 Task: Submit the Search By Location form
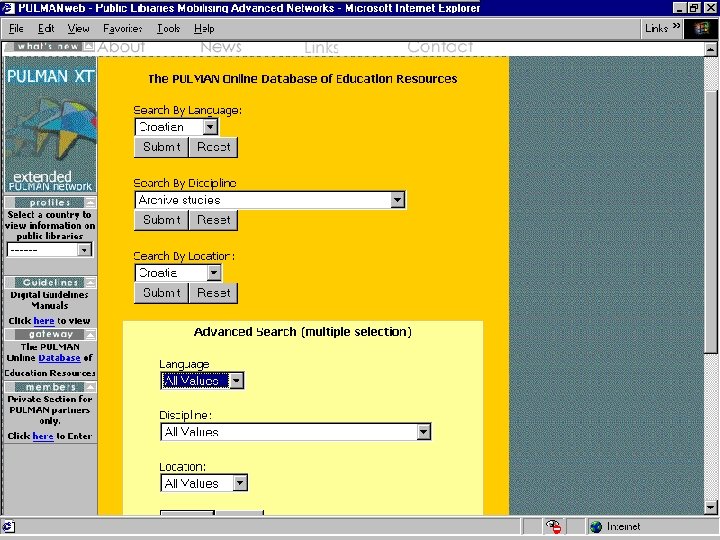point(161,293)
